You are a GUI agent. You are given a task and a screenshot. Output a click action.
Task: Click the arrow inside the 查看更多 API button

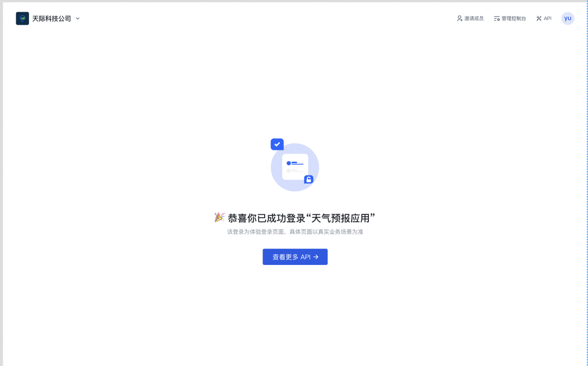point(316,257)
